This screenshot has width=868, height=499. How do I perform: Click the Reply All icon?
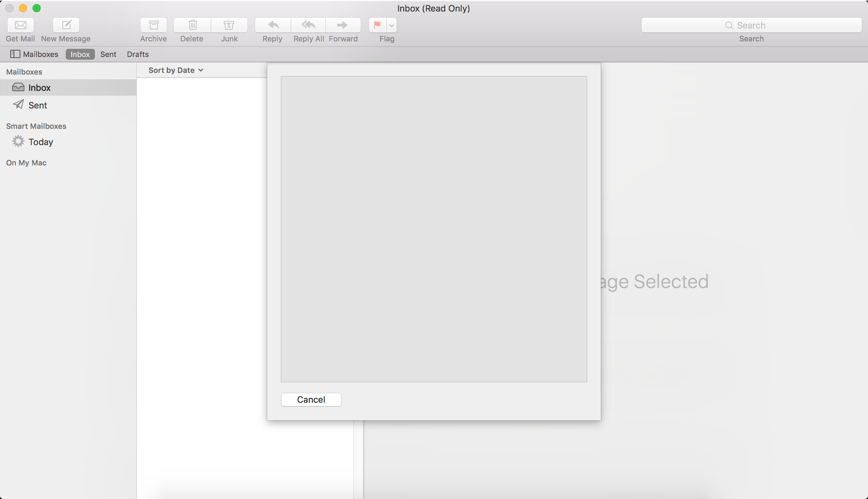point(308,25)
